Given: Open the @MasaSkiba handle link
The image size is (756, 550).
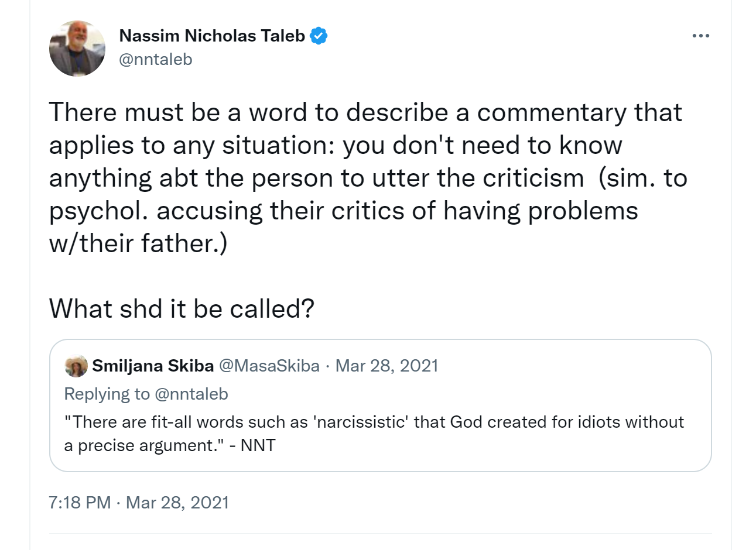Looking at the screenshot, I should pyautogui.click(x=269, y=366).
